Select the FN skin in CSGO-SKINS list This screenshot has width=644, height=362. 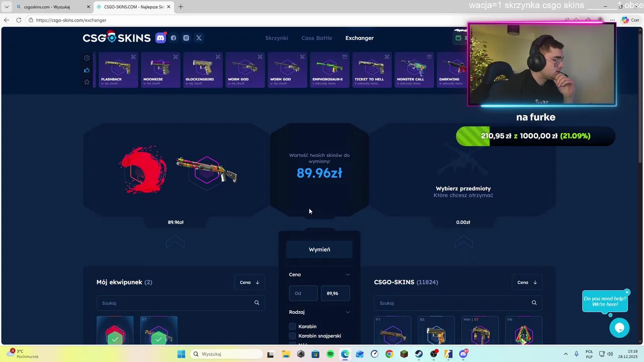(x=524, y=330)
